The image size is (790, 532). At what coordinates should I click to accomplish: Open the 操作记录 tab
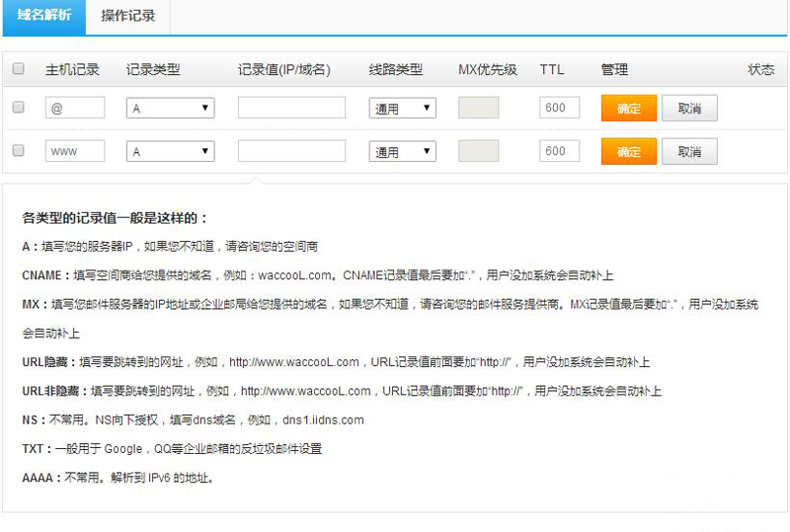(x=128, y=16)
